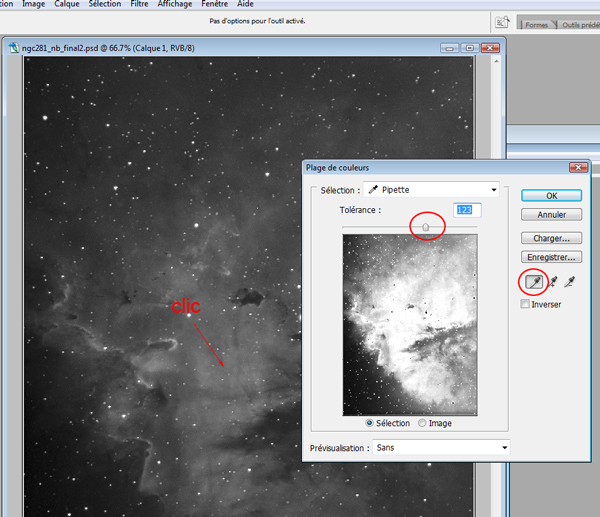Open the Image menu
The image size is (600, 517).
click(33, 4)
